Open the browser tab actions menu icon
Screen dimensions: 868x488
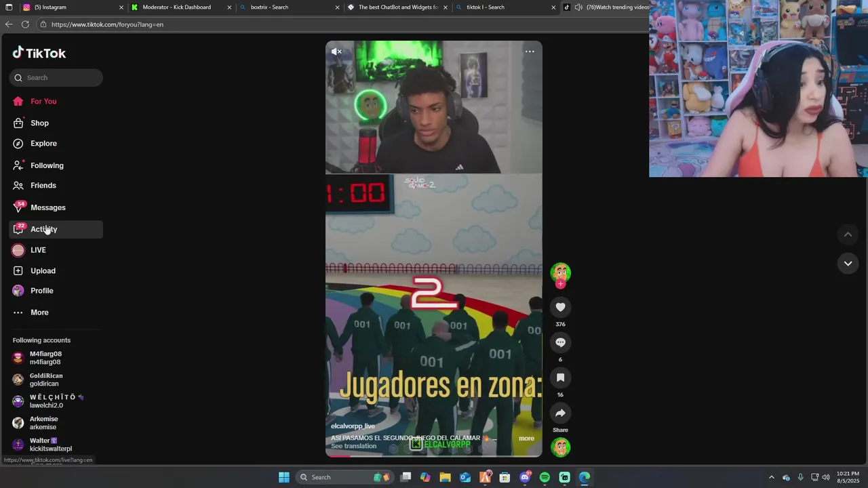click(9, 7)
